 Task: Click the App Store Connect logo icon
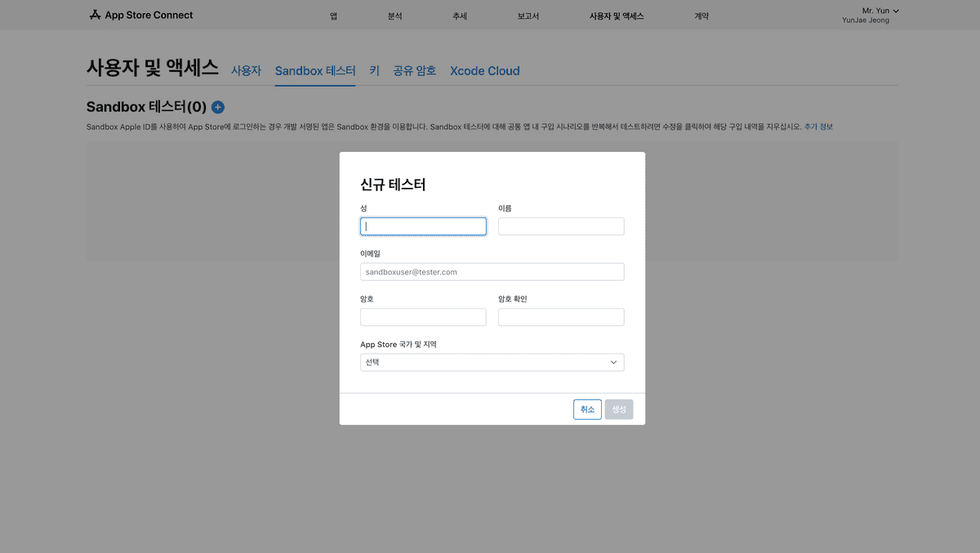click(x=95, y=16)
